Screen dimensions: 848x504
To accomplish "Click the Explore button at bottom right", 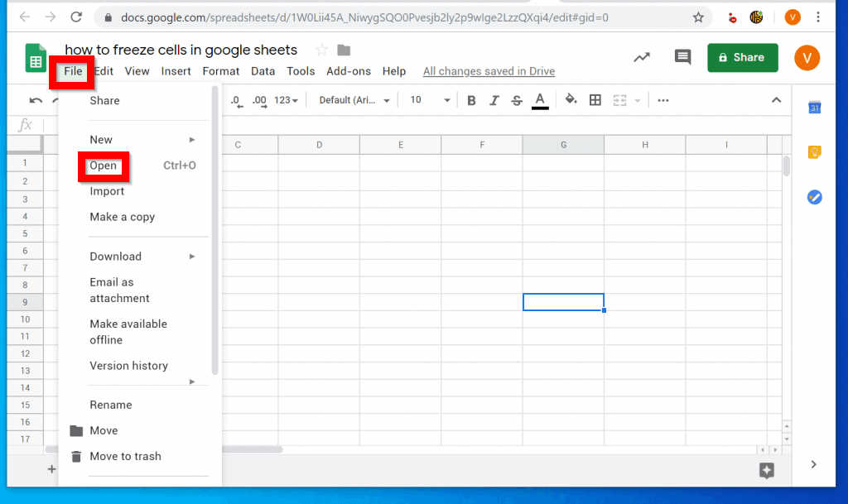I will [766, 471].
